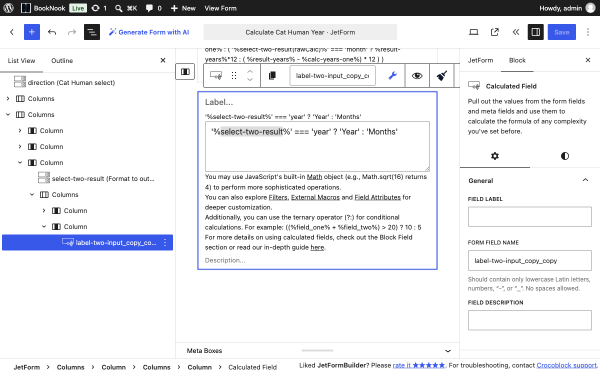
Task: Expand the nested first Column item
Action: tap(44, 210)
